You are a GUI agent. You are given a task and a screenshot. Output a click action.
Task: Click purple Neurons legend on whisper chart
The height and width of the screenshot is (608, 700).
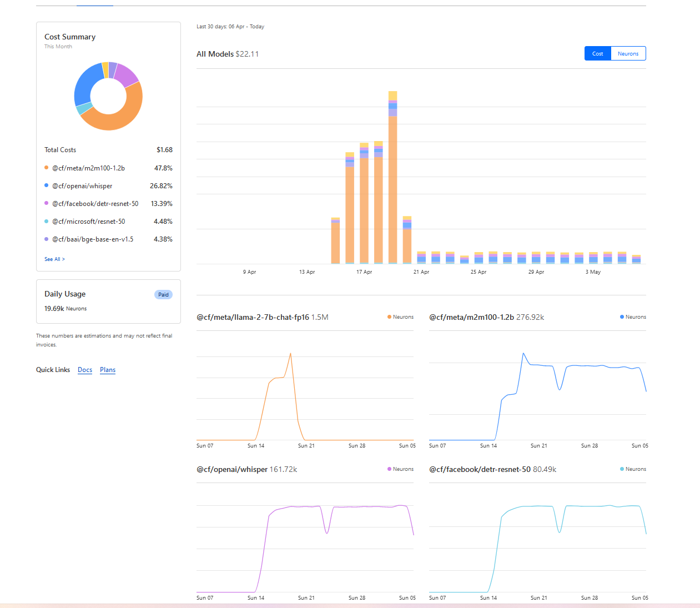400,469
